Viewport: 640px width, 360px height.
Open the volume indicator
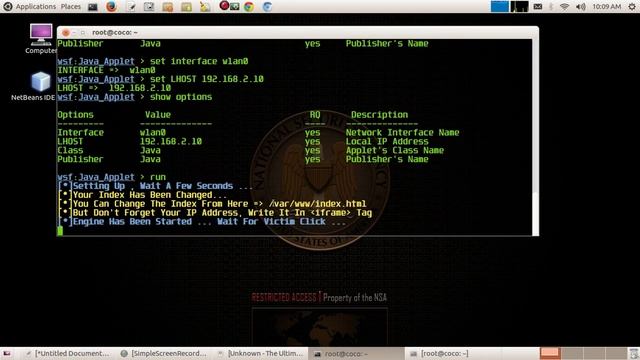tap(580, 7)
